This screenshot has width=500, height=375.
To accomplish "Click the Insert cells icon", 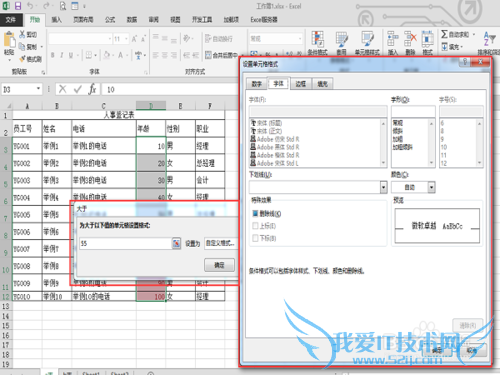I will [393, 39].
